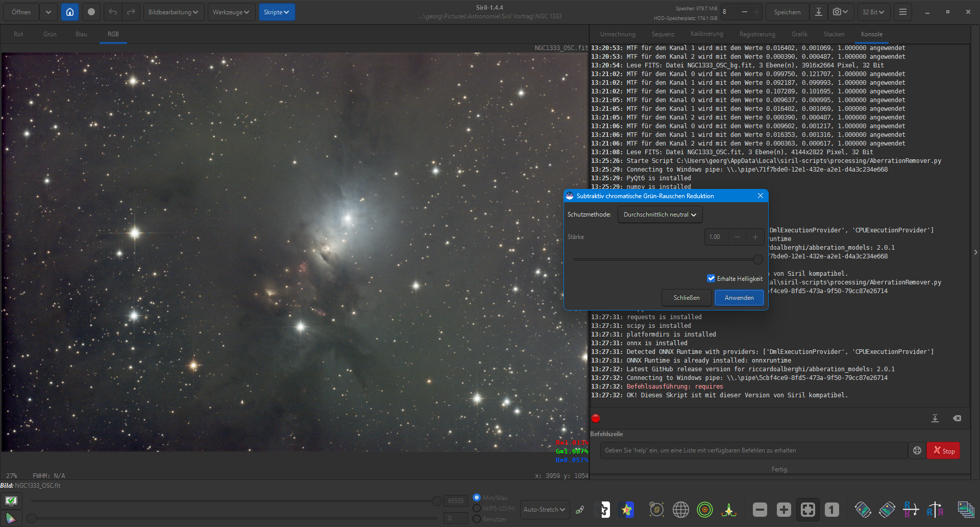The width and height of the screenshot is (980, 527).
Task: Open the astrometry galaxy icon tool
Action: click(656, 510)
